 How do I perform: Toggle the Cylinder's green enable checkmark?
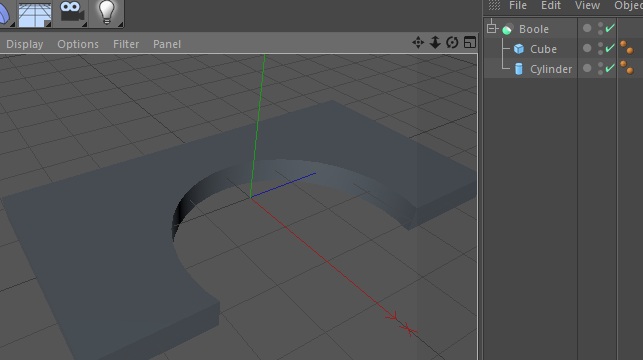pyautogui.click(x=610, y=68)
